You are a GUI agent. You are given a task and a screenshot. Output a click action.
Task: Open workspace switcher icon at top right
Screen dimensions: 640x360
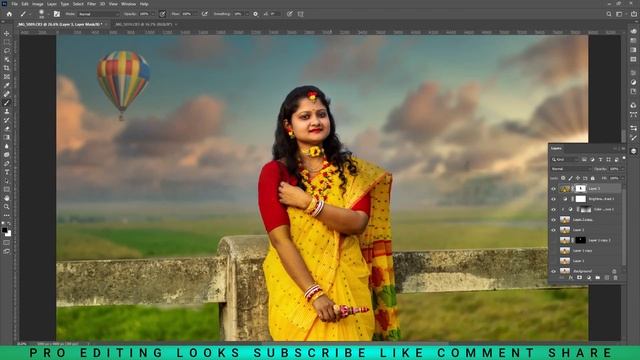point(619,14)
